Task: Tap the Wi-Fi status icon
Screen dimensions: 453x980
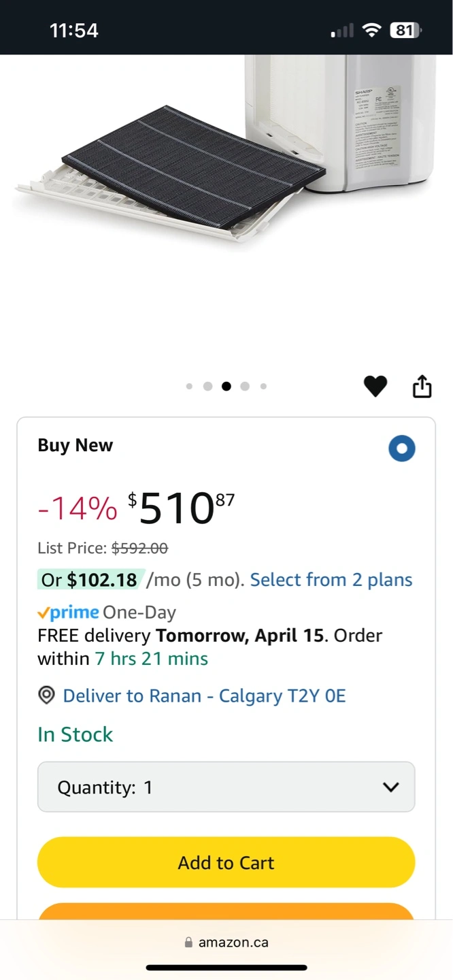Action: [371, 30]
